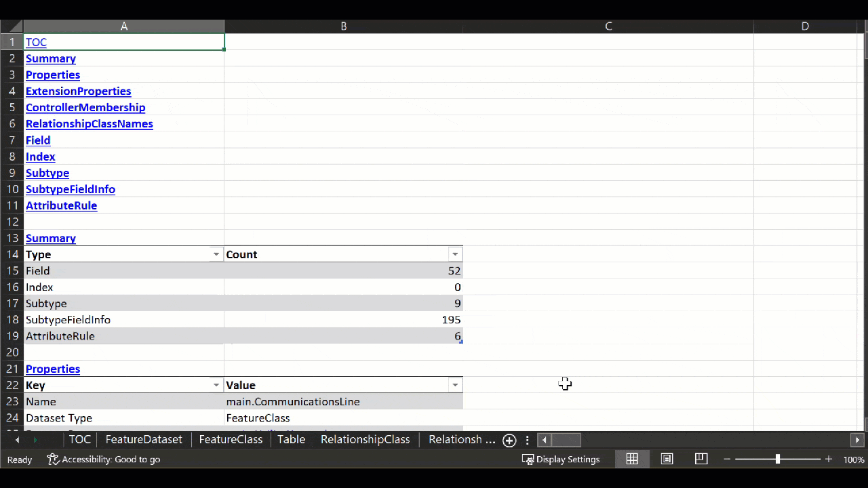Viewport: 868px width, 488px height.
Task: Click the Select All corner of the grid
Action: click(12, 26)
